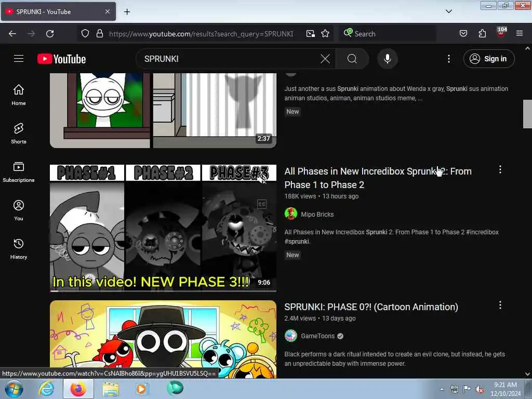
Task: Show hidden tray icons arrow
Action: (x=442, y=389)
